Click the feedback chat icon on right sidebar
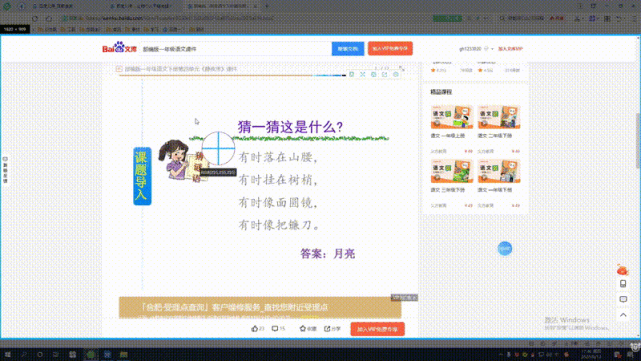The width and height of the screenshot is (641, 361). [623, 299]
